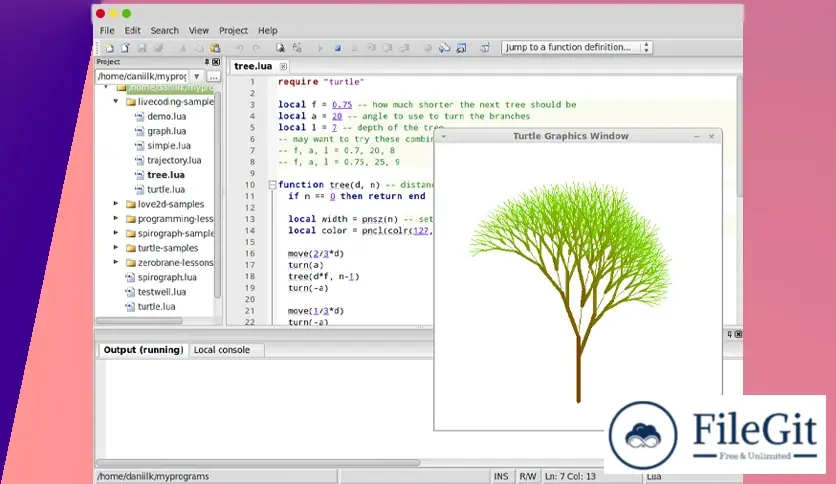The width and height of the screenshot is (836, 484).
Task: Close the Project panel
Action: [x=216, y=62]
